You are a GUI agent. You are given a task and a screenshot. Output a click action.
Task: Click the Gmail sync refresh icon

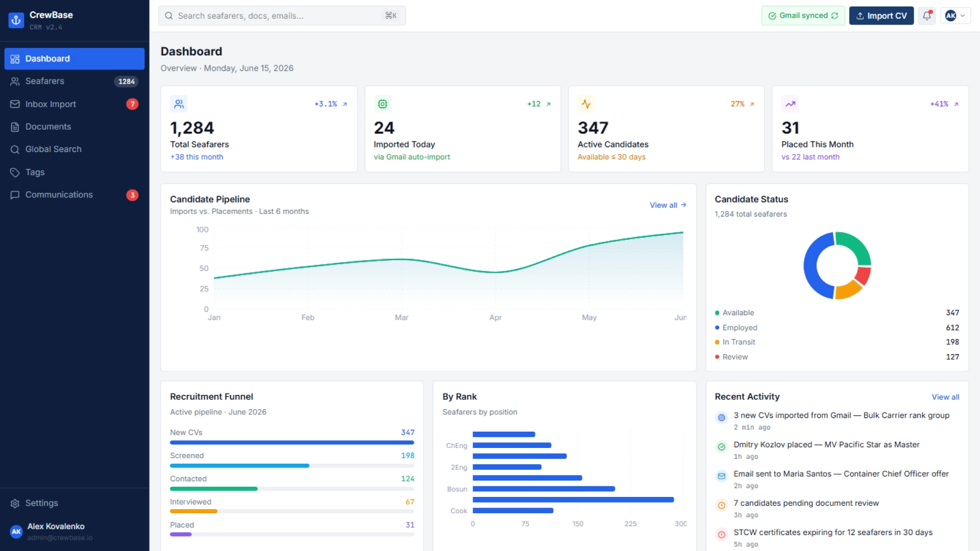pos(835,16)
